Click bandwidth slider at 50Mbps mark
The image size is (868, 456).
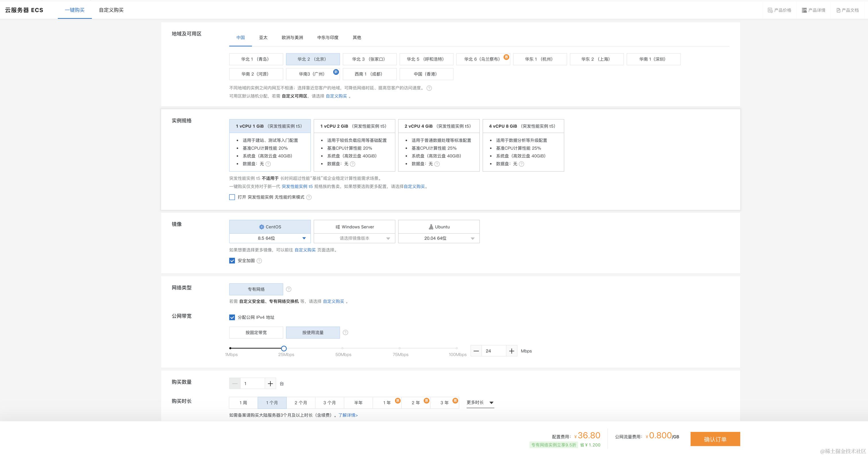click(x=342, y=348)
